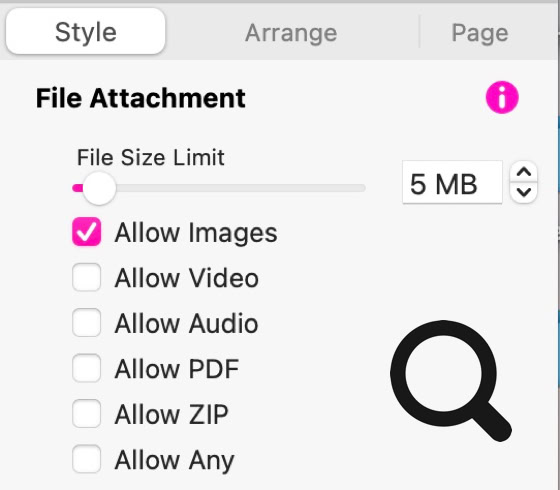560x490 pixels.
Task: Tick the Allow Any checkbox
Action: 86,459
